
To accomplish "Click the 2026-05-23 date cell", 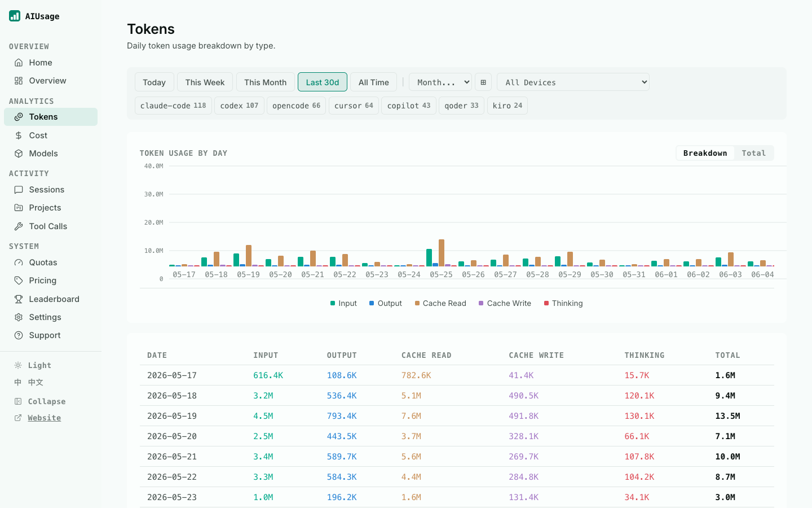I will click(172, 497).
